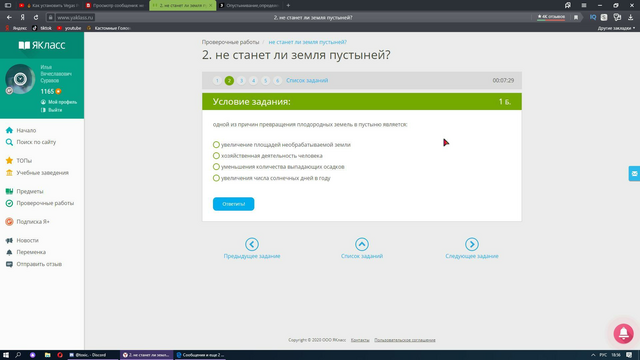This screenshot has height=360, width=640.
Task: Click the task list up-arrow icon
Action: [x=362, y=244]
